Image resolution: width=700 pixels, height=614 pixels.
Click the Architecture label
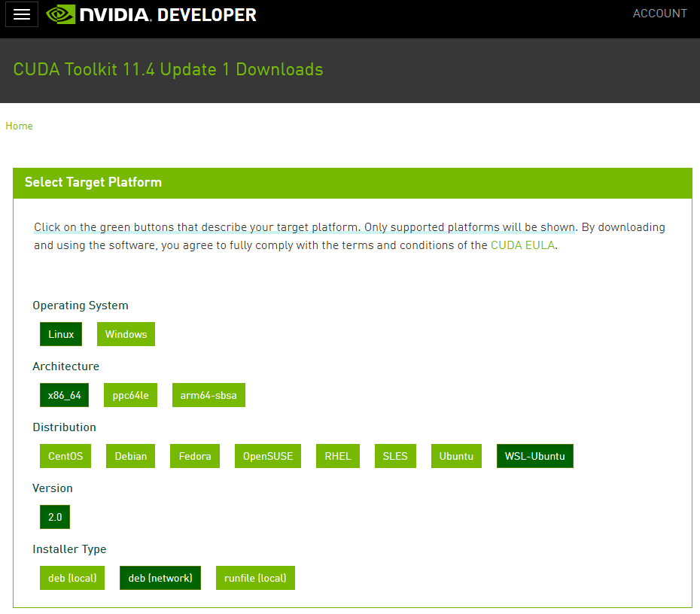65,366
